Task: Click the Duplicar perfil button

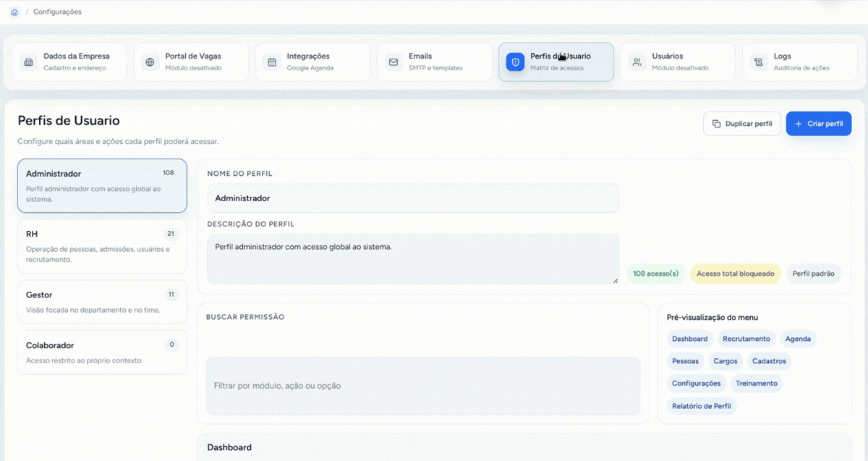Action: 742,124
